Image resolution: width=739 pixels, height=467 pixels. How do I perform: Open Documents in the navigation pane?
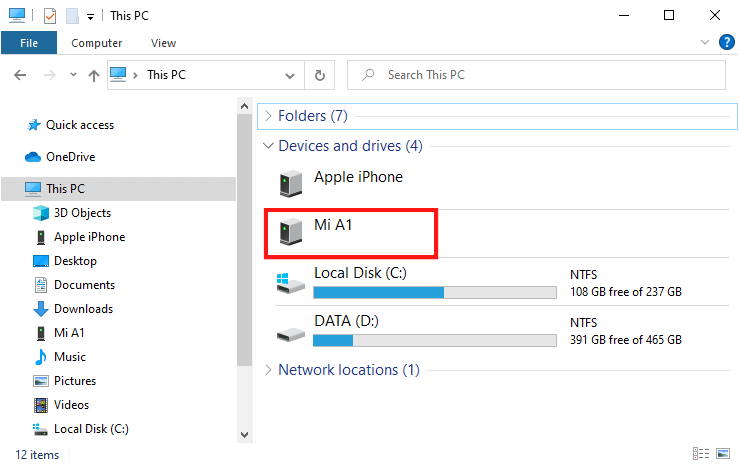coord(74,285)
